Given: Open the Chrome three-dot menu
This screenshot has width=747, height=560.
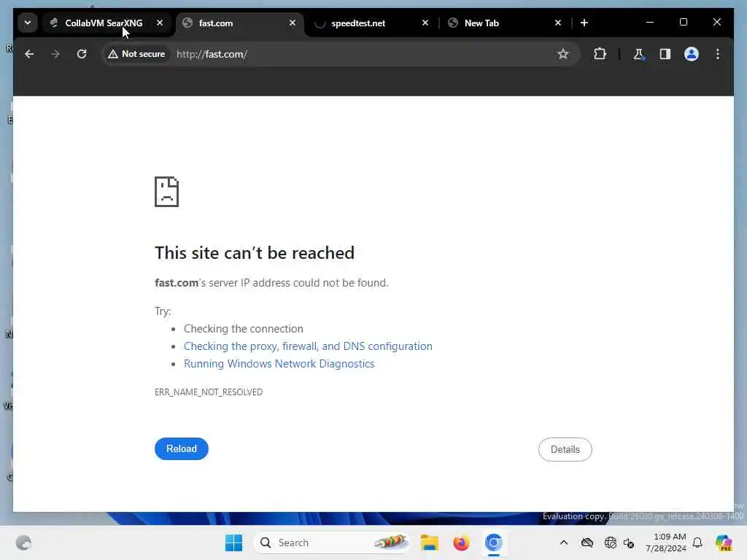Looking at the screenshot, I should click(x=718, y=54).
